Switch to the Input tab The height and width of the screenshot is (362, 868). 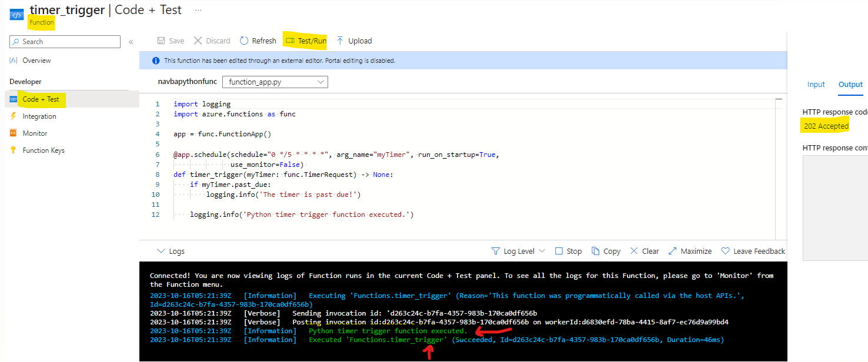point(816,84)
